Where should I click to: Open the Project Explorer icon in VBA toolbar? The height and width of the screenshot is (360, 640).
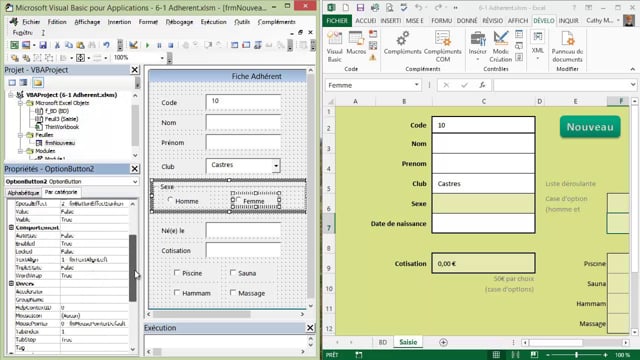click(234, 45)
